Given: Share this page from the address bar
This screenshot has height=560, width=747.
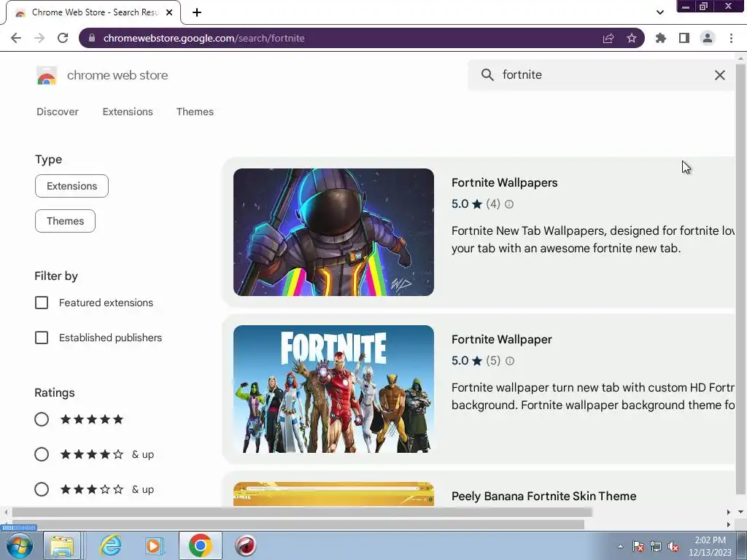Looking at the screenshot, I should tap(608, 38).
